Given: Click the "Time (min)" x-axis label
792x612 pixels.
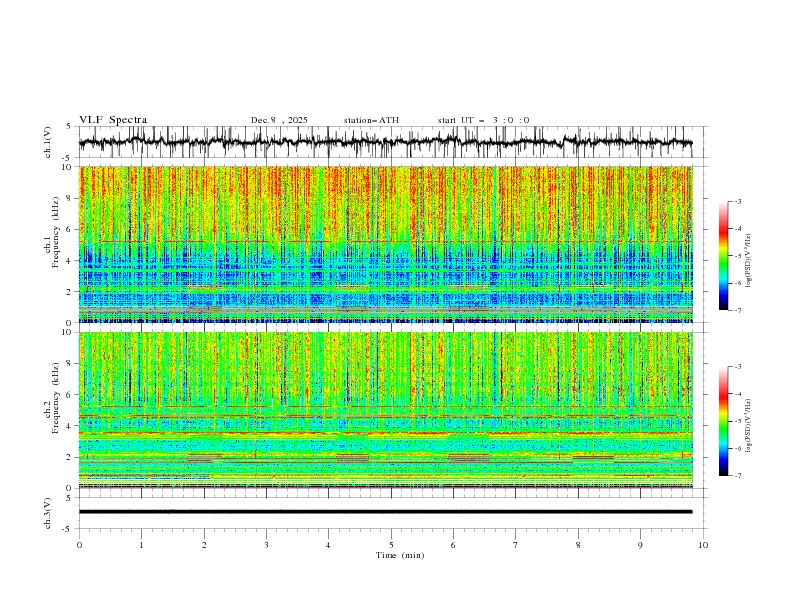Looking at the screenshot, I should coord(400,555).
